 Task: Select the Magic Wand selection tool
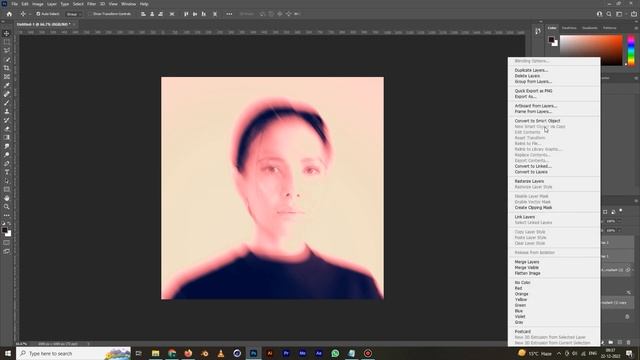click(x=7, y=60)
